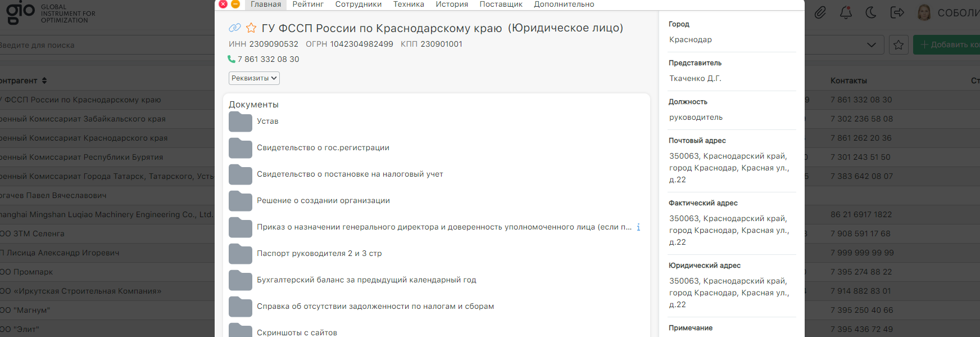Select row Военный Комиссариат Республики Бурятия
The width and height of the screenshot is (980, 337).
coord(107,157)
